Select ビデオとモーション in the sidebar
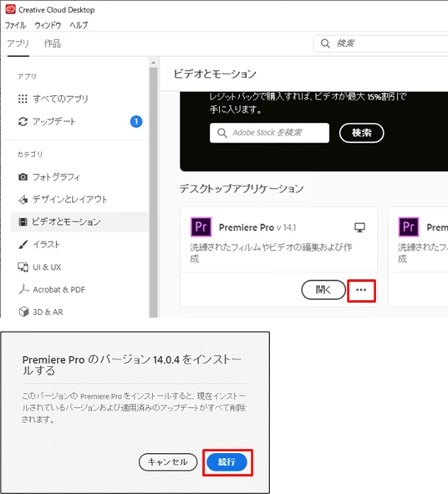This screenshot has width=448, height=494. 79,222
